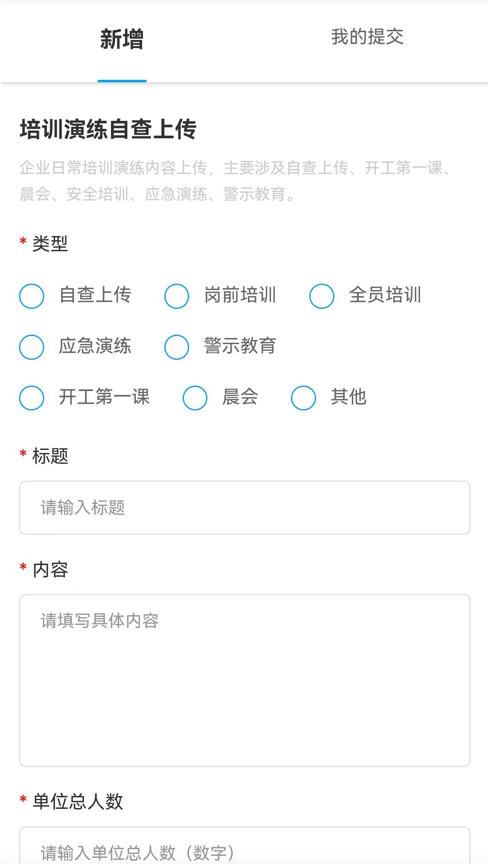Pick 警示教育 as the type
This screenshot has width=488, height=868.
pos(177,347)
